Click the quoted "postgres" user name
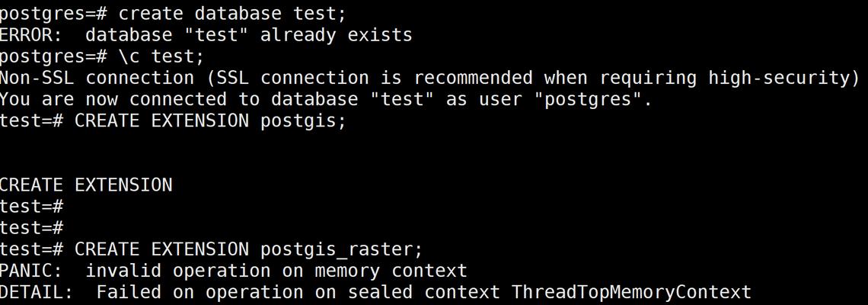The width and height of the screenshot is (868, 305). [587, 99]
